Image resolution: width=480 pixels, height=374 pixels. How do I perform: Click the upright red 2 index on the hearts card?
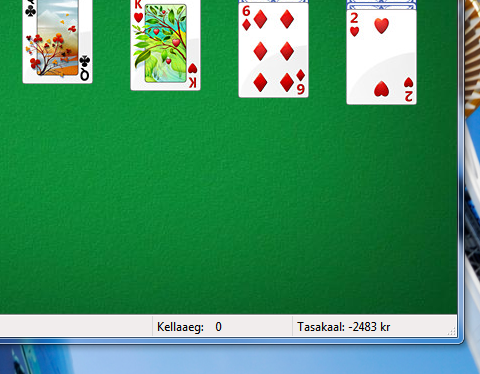click(x=354, y=18)
